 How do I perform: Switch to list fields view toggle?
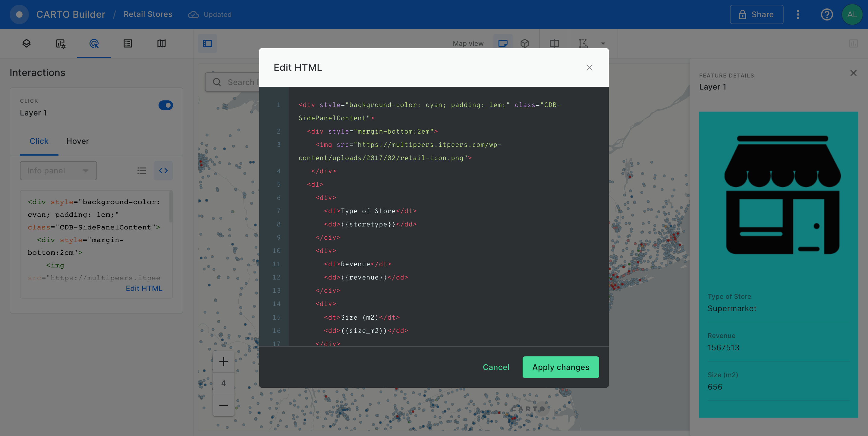[142, 171]
